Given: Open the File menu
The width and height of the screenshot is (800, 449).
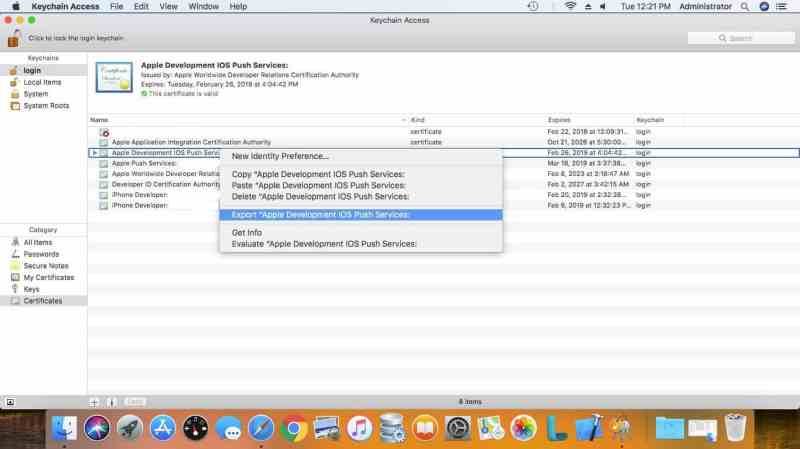Looking at the screenshot, I should pyautogui.click(x=116, y=7).
